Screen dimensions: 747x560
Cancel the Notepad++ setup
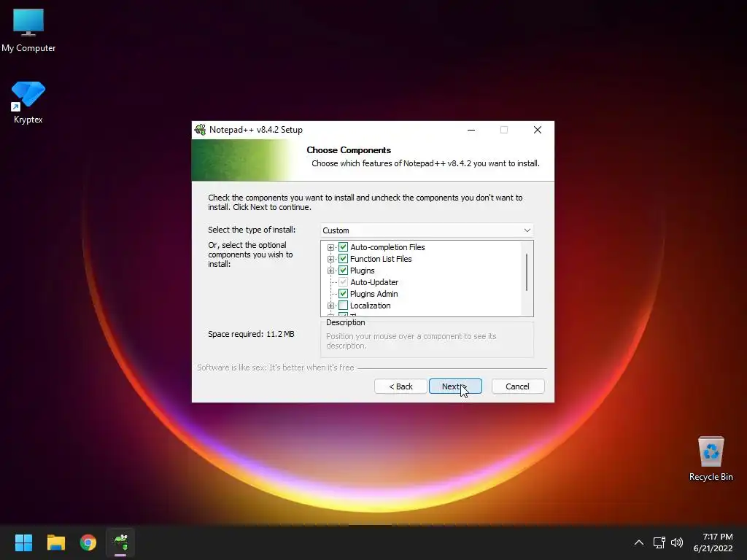(x=517, y=386)
